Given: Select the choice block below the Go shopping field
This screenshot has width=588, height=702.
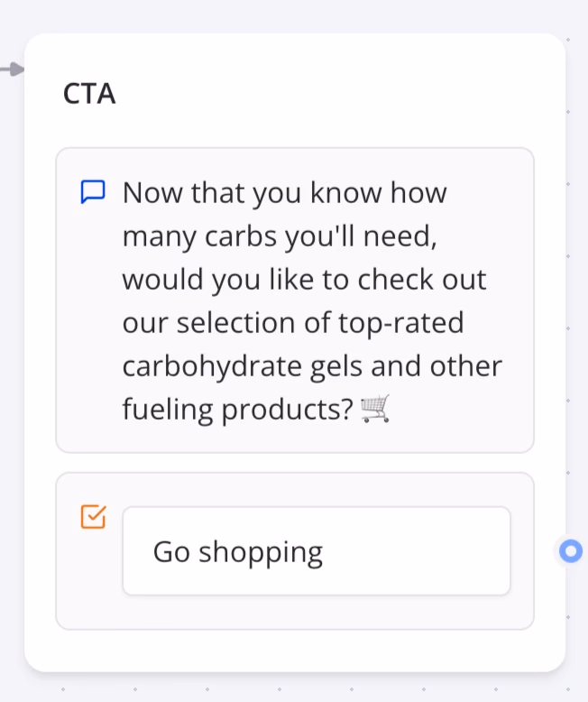Looking at the screenshot, I should 294,613.
